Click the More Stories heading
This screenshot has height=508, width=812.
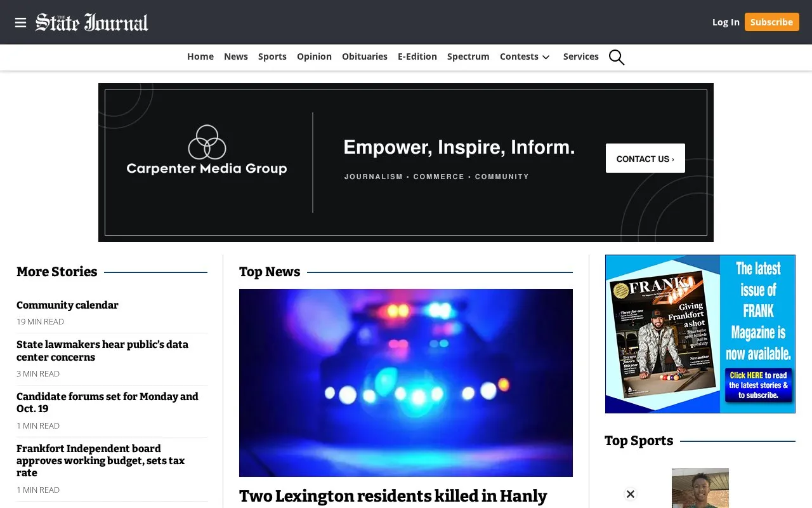(x=57, y=272)
